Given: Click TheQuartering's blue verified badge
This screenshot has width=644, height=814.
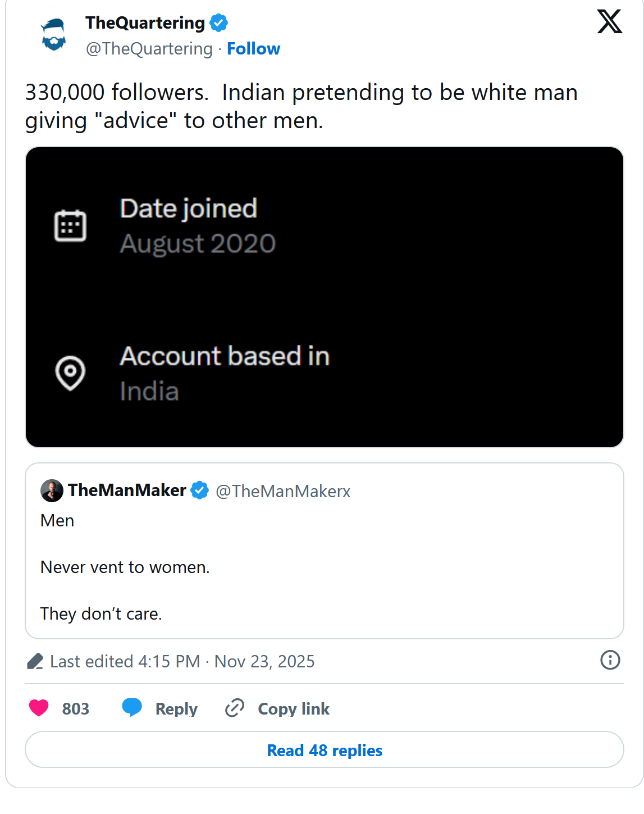Looking at the screenshot, I should pos(218,23).
